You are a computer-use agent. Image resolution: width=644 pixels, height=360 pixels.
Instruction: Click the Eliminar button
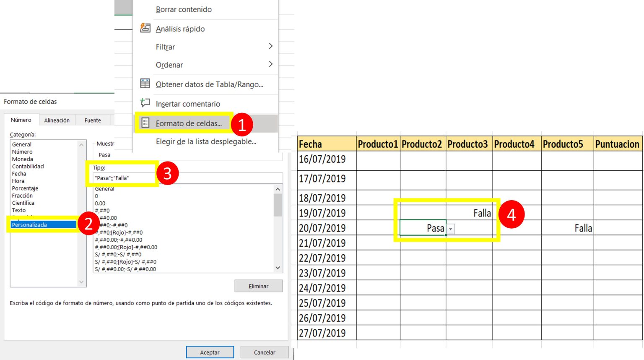[258, 286]
